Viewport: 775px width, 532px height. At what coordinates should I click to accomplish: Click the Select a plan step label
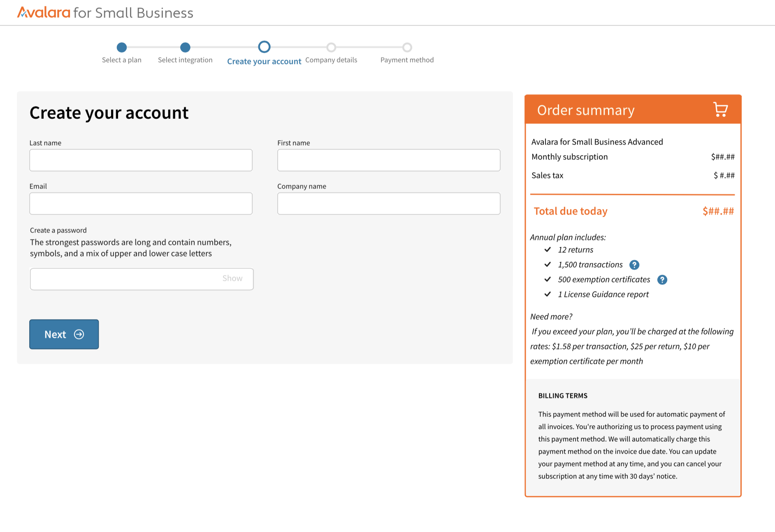click(x=122, y=60)
